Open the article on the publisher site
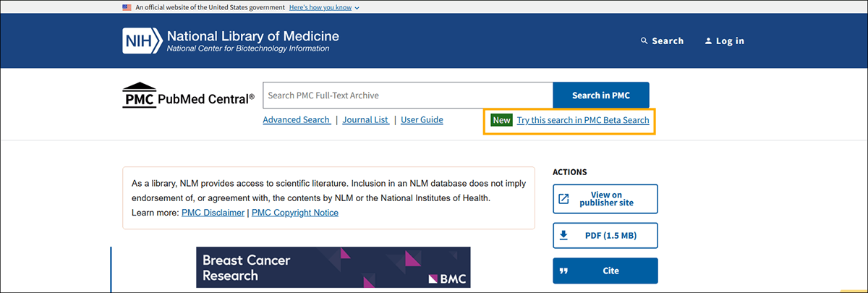This screenshot has width=868, height=293. pyautogui.click(x=605, y=199)
